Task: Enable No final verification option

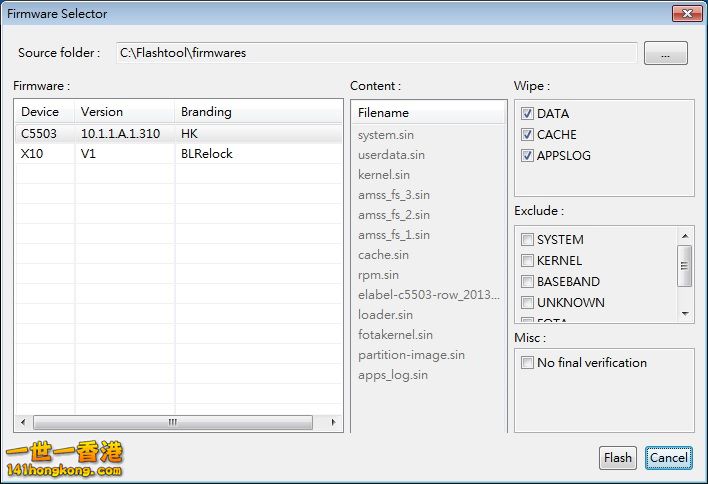Action: pos(527,363)
